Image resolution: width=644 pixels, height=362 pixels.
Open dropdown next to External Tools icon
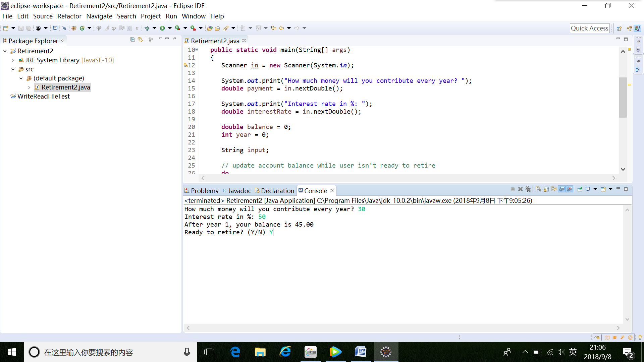[201, 28]
